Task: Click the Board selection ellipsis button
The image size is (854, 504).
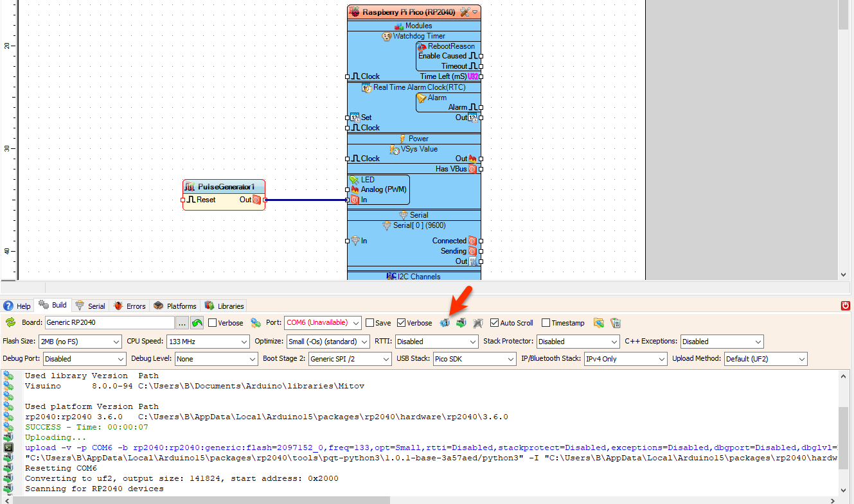Action: [182, 323]
